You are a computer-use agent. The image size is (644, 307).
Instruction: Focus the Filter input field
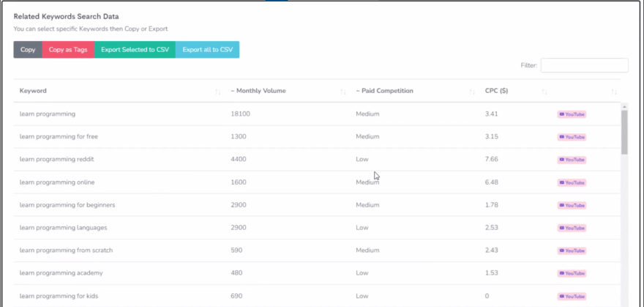(x=584, y=65)
